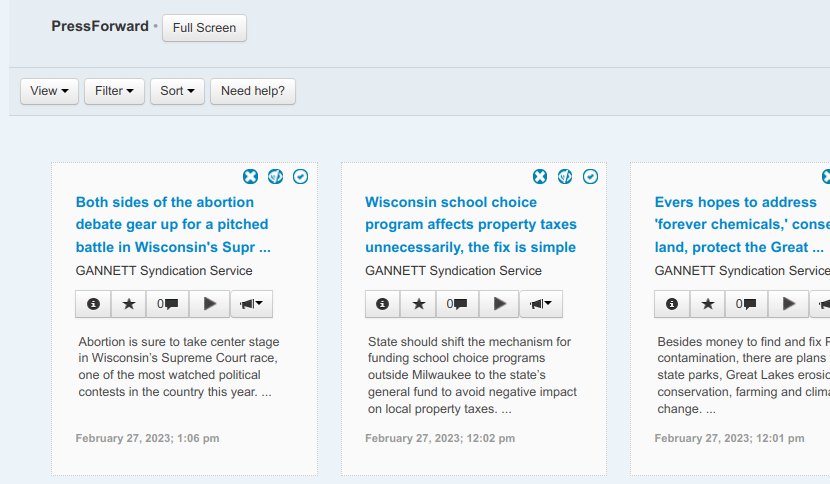Click the date February 27, 2023; 12:02 pm

coord(440,438)
